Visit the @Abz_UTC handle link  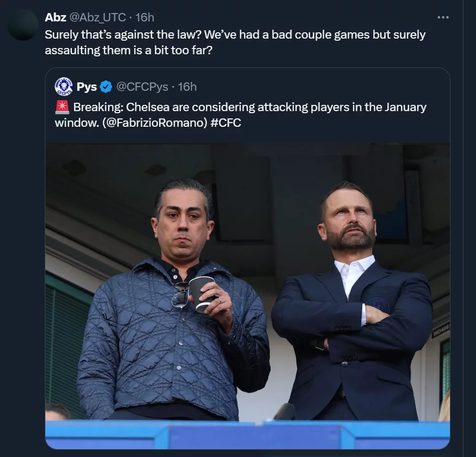point(97,17)
